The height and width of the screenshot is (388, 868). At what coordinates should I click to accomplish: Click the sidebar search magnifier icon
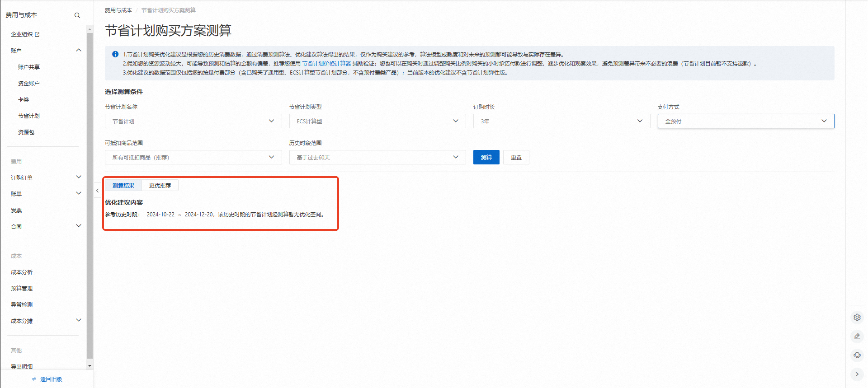tap(77, 15)
